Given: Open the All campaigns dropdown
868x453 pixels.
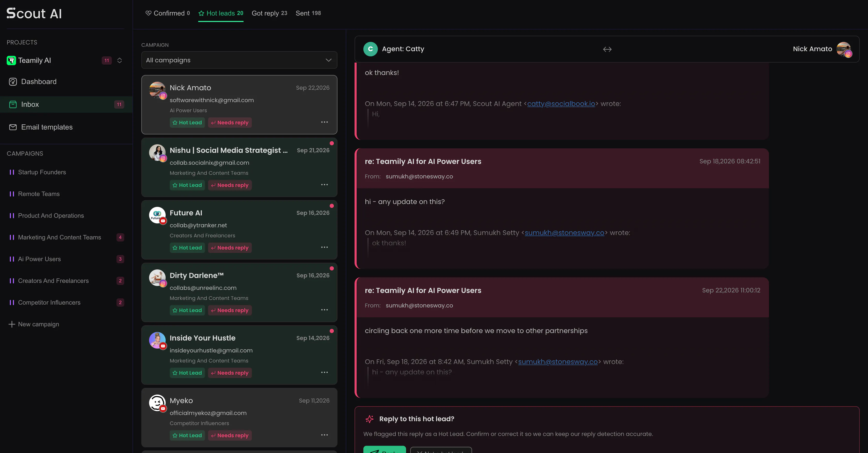Looking at the screenshot, I should click(x=239, y=60).
